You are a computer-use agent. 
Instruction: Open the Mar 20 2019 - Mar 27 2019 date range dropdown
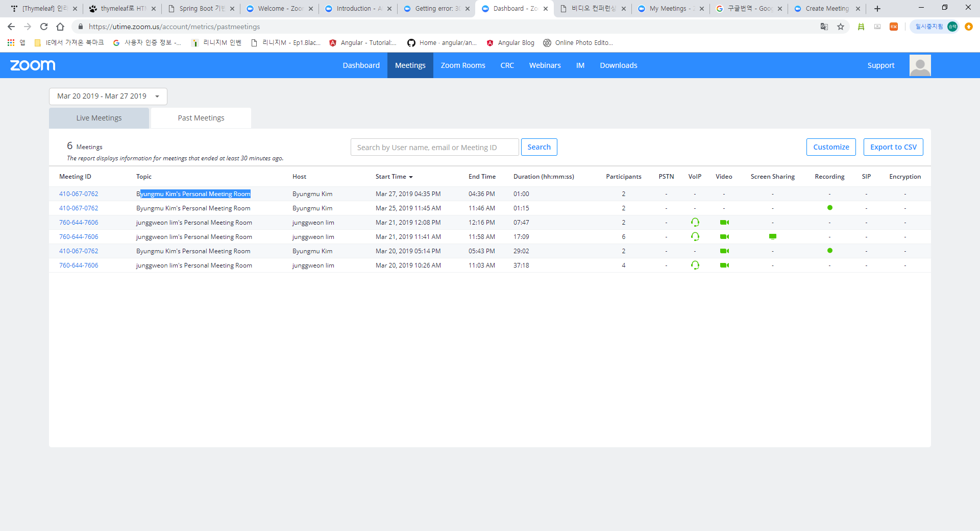(x=108, y=96)
